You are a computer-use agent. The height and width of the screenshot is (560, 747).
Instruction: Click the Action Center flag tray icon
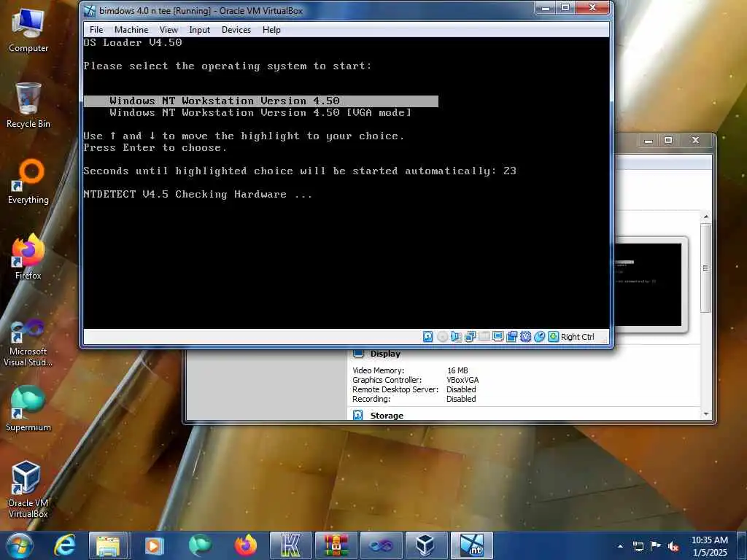pyautogui.click(x=656, y=545)
